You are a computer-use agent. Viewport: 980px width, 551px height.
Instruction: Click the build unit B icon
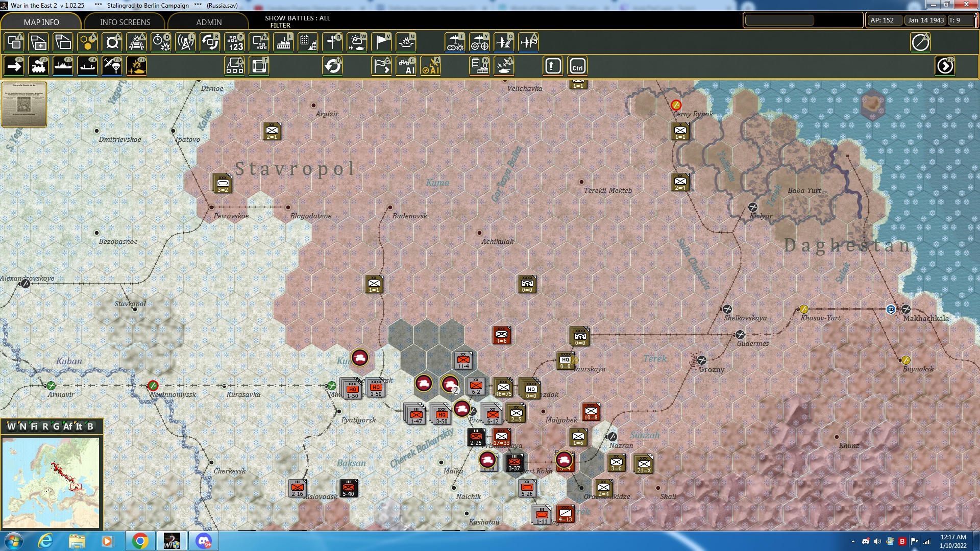(x=234, y=66)
